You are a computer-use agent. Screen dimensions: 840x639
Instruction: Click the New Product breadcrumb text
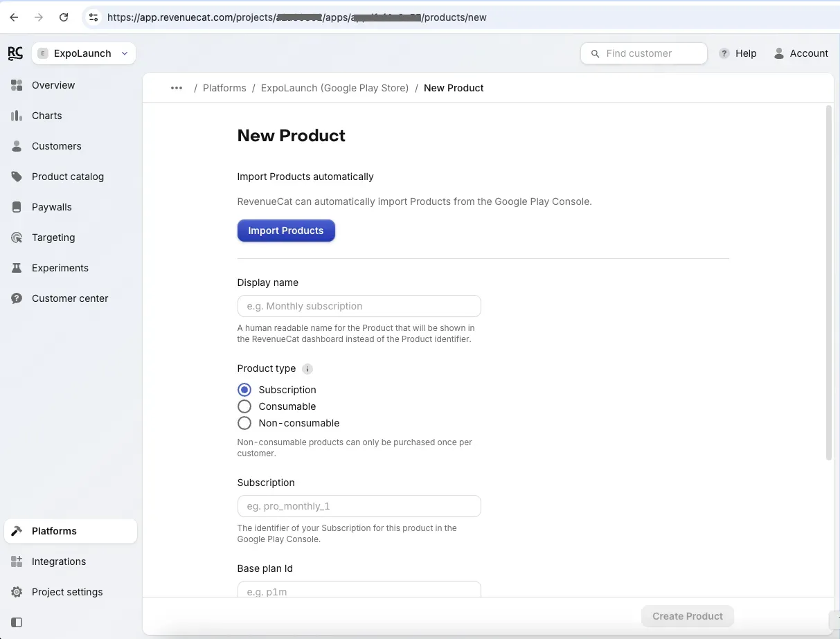click(x=454, y=88)
